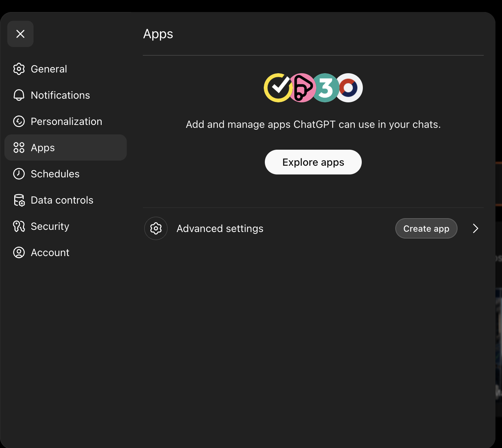Open the Security settings tab

pyautogui.click(x=66, y=226)
